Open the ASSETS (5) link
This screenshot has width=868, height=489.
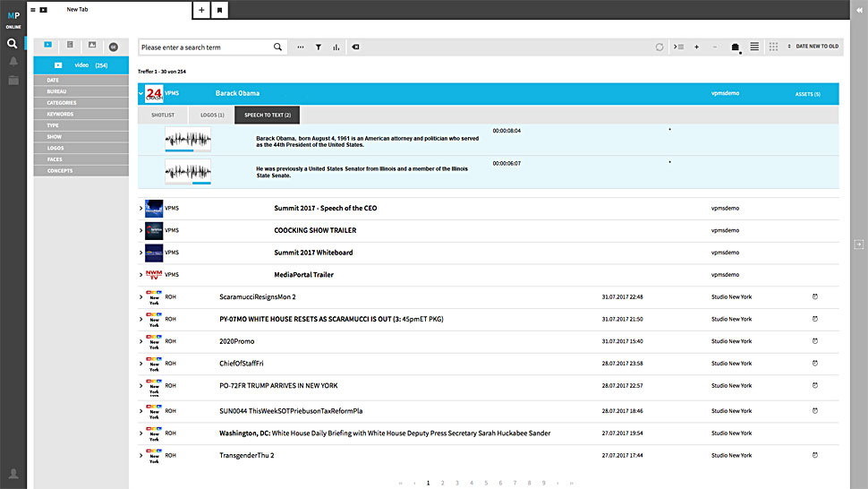click(808, 94)
